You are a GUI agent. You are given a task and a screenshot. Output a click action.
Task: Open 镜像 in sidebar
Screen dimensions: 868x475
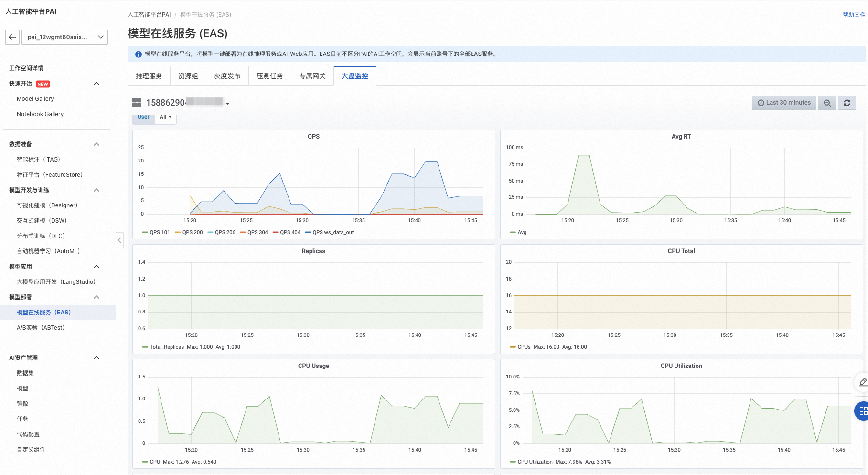point(22,404)
